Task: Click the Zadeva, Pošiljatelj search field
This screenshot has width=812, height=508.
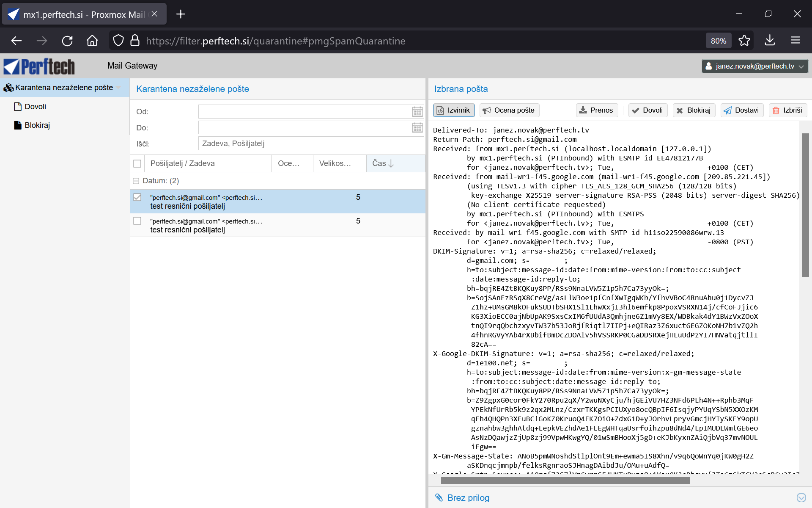Action: pos(311,144)
